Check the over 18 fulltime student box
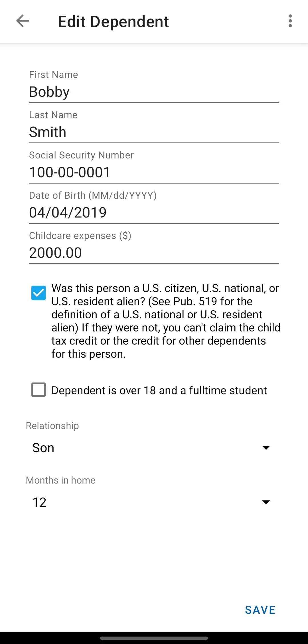This screenshot has height=644, width=308. click(38, 390)
